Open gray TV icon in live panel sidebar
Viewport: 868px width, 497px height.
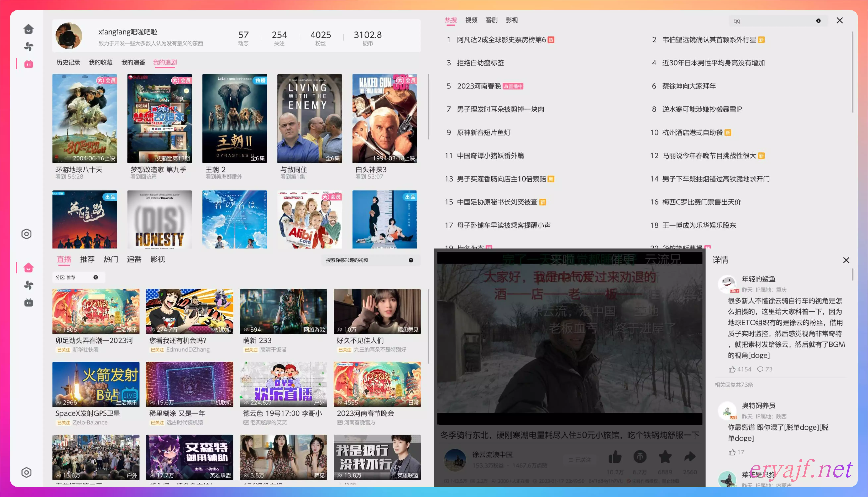click(28, 303)
